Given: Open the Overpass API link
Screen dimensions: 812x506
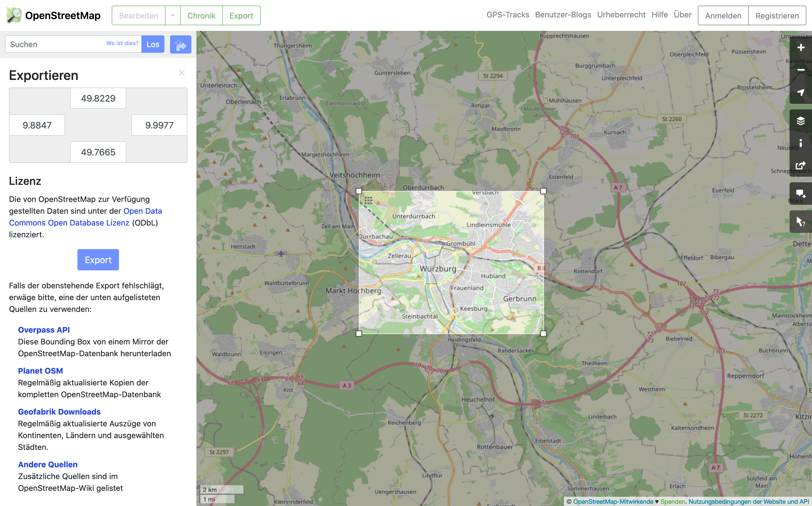Looking at the screenshot, I should click(44, 330).
